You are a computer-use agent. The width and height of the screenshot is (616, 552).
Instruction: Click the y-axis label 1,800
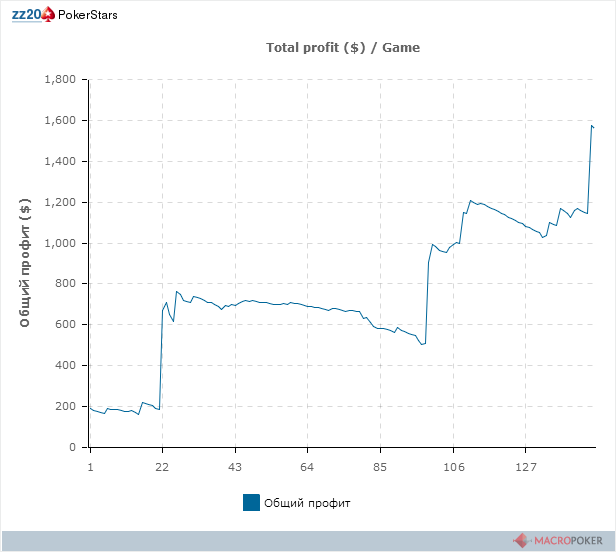point(60,79)
